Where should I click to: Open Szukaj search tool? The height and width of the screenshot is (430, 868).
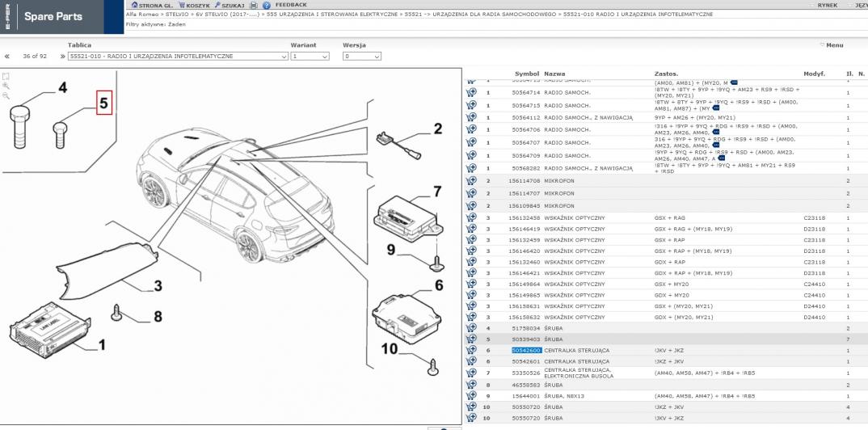coord(231,5)
